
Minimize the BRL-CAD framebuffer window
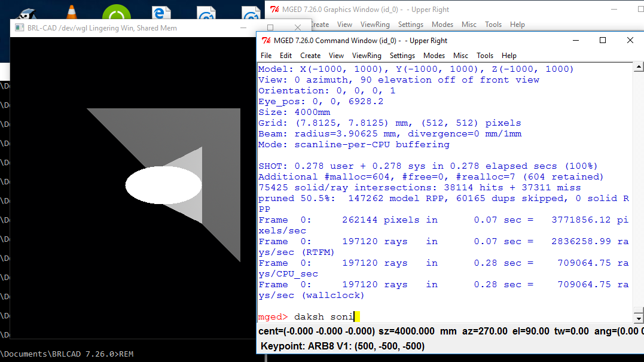point(243,28)
